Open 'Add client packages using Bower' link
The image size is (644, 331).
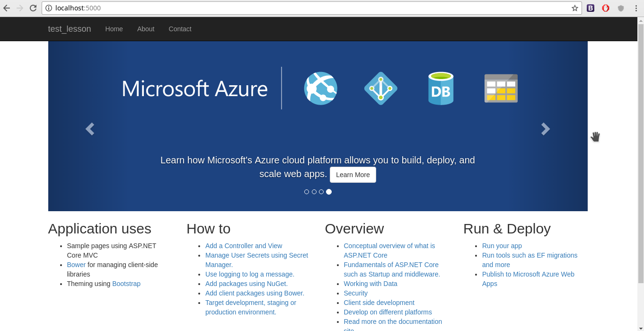255,293
